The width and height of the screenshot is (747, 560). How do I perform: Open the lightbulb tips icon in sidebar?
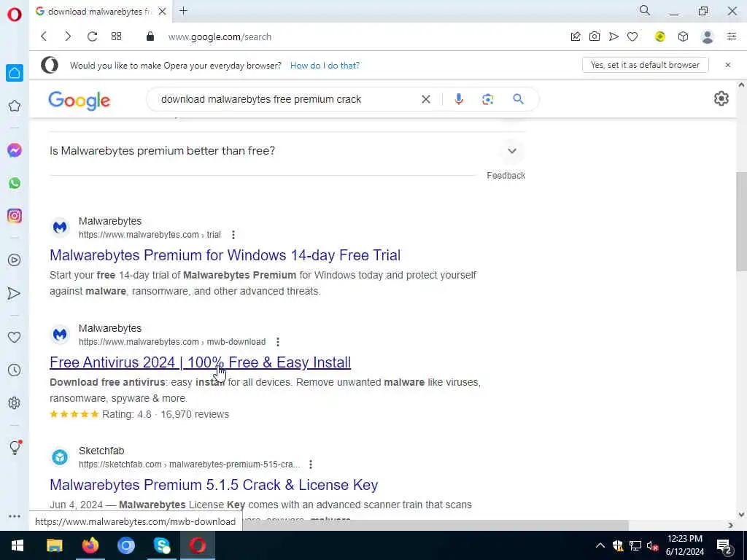(15, 447)
